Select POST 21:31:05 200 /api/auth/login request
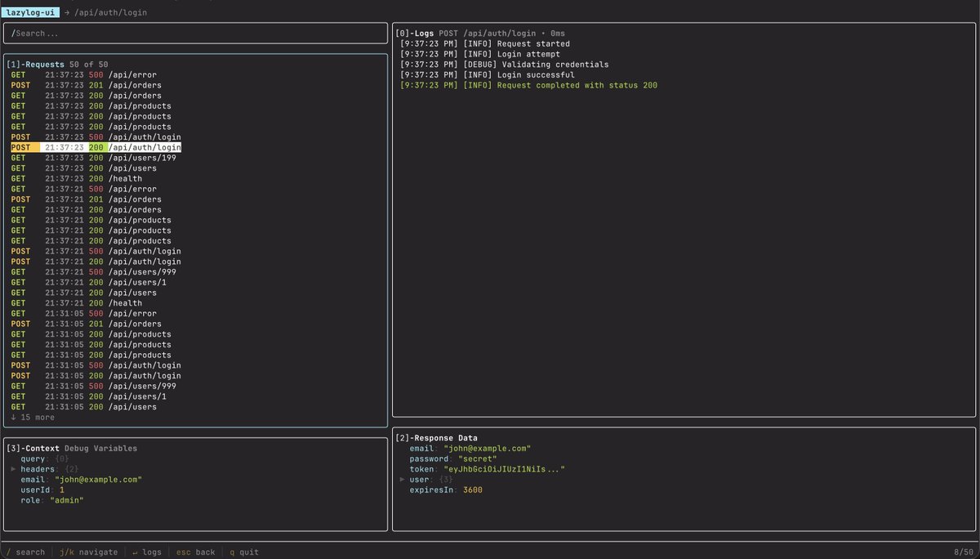Screen dimensions: 980x559 pyautogui.click(x=96, y=376)
